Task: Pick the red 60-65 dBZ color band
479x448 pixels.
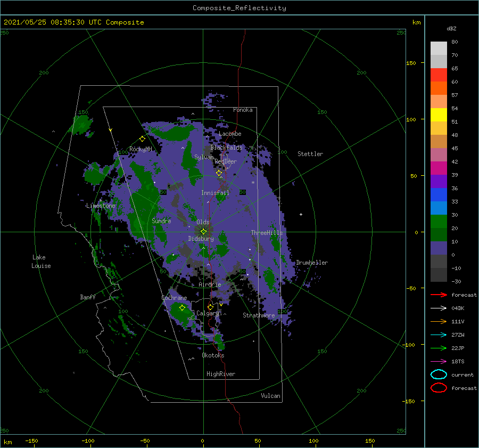Action: pos(439,75)
